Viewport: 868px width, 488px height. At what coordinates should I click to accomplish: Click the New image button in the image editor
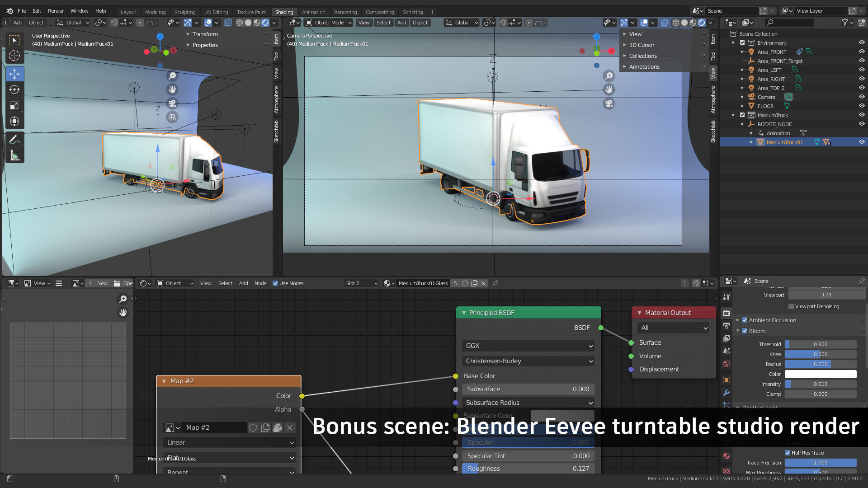98,283
